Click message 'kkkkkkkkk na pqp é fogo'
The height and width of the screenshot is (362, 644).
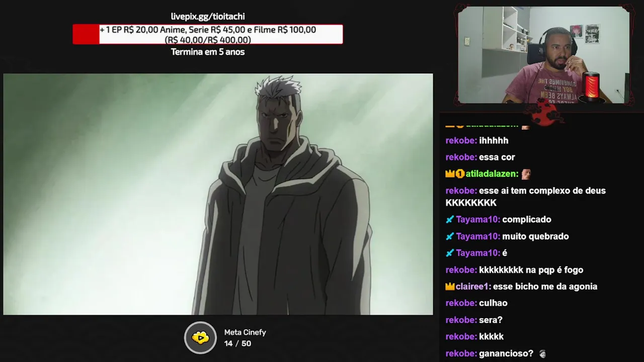531,270
